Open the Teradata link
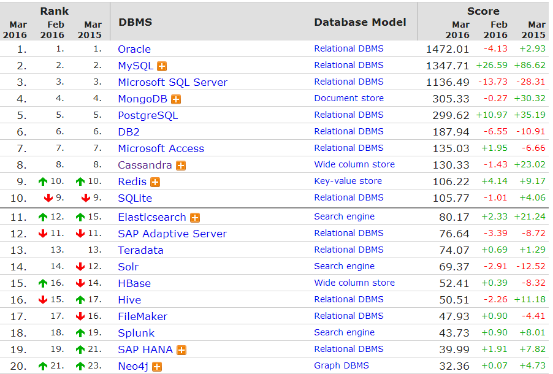The height and width of the screenshot is (374, 553). pos(140,251)
